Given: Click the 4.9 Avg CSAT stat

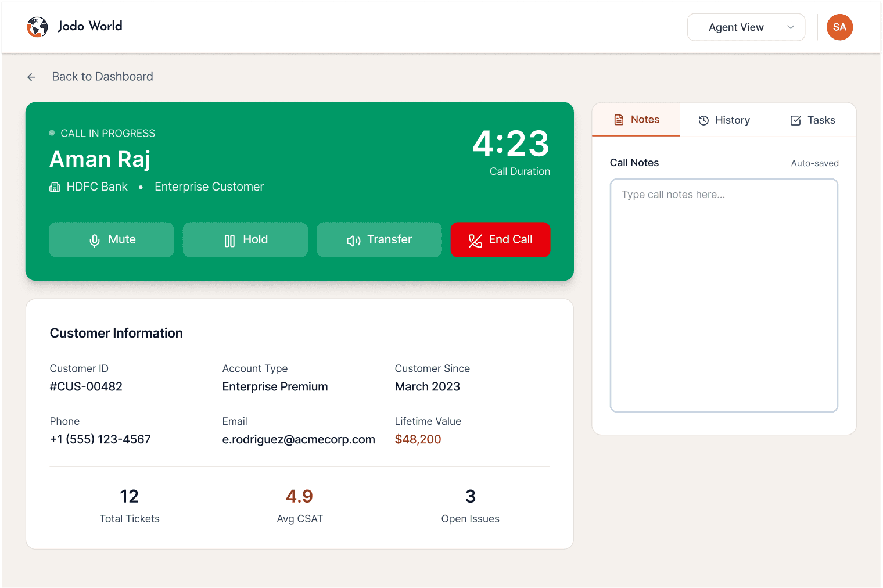Looking at the screenshot, I should tap(300, 506).
